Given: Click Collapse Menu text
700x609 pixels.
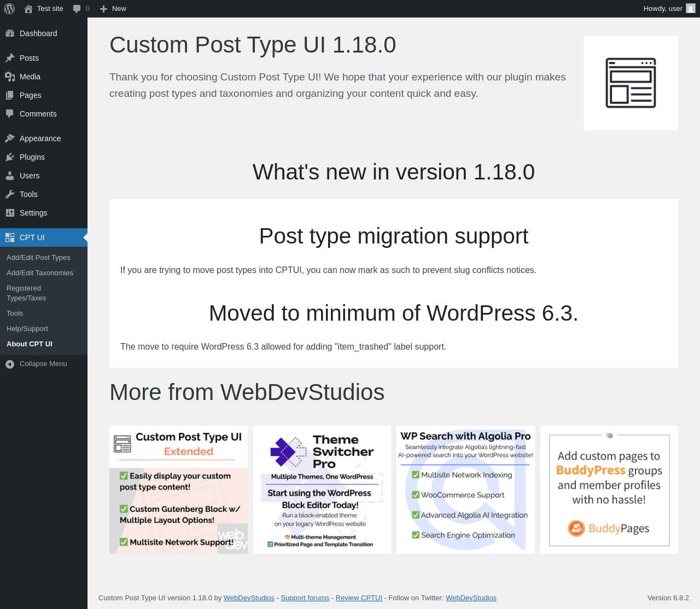Looking at the screenshot, I should point(43,364).
